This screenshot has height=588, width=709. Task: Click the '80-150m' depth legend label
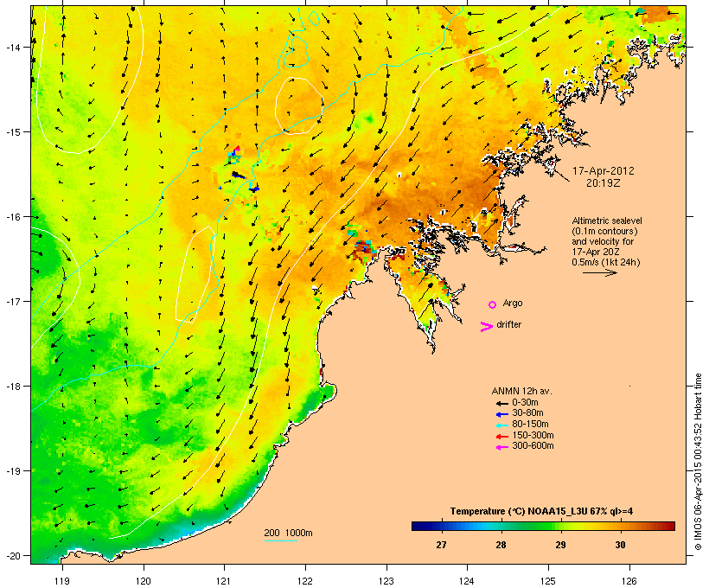point(530,425)
